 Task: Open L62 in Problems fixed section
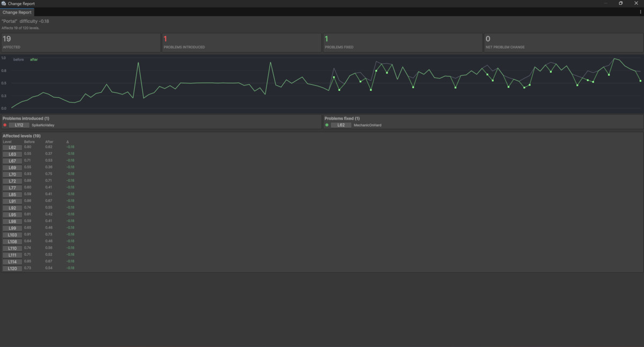pyautogui.click(x=341, y=125)
